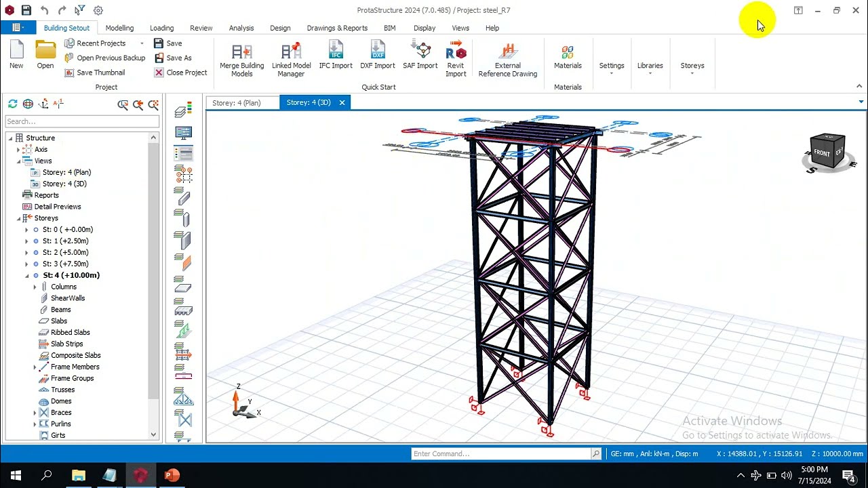Collapse the Structure tree node
Image resolution: width=868 pixels, height=488 pixels.
pos(11,138)
